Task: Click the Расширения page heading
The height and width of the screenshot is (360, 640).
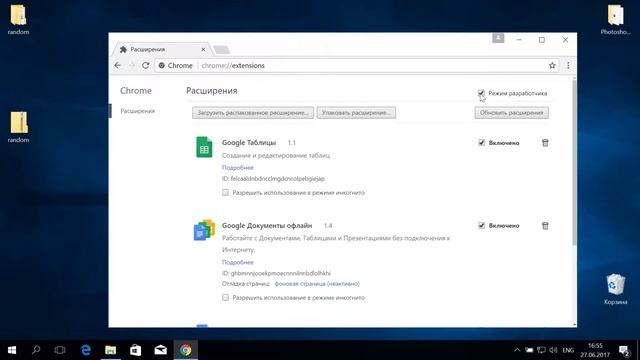Action: pos(211,91)
